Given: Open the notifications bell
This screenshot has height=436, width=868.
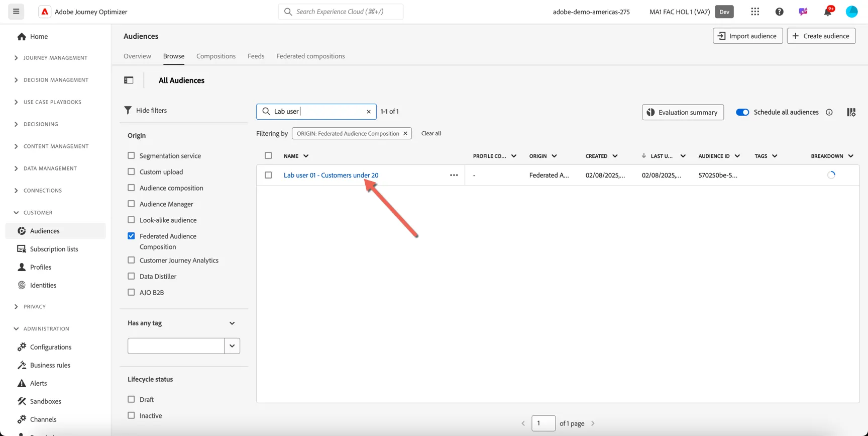Looking at the screenshot, I should 827,12.
